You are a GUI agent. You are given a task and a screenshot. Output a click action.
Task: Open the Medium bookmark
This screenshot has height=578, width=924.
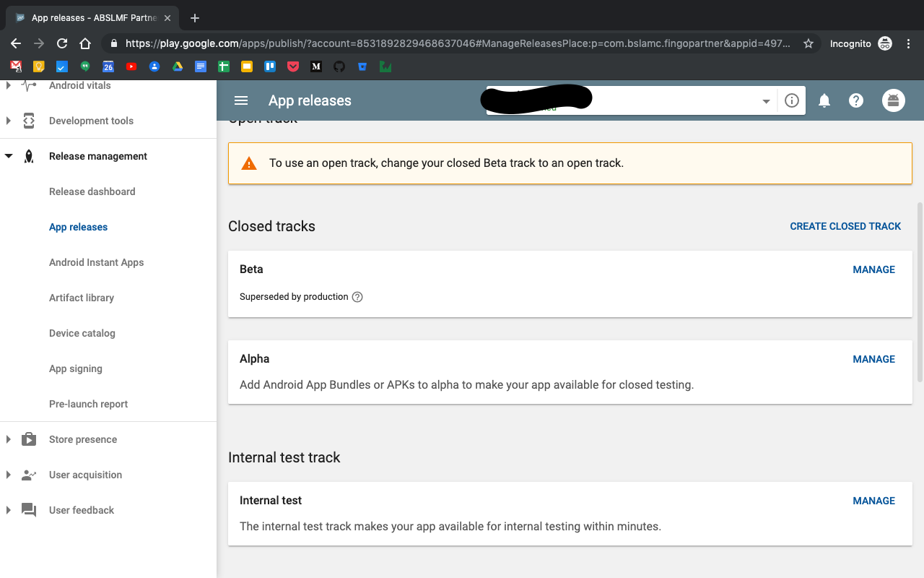[x=316, y=66]
